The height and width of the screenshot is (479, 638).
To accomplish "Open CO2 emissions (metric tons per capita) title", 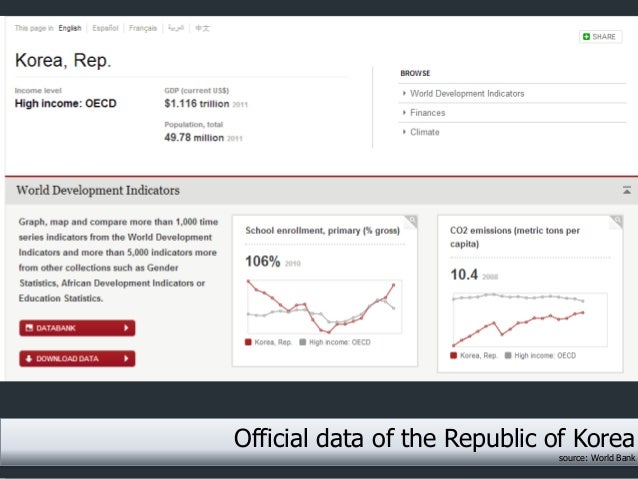I will (515, 237).
